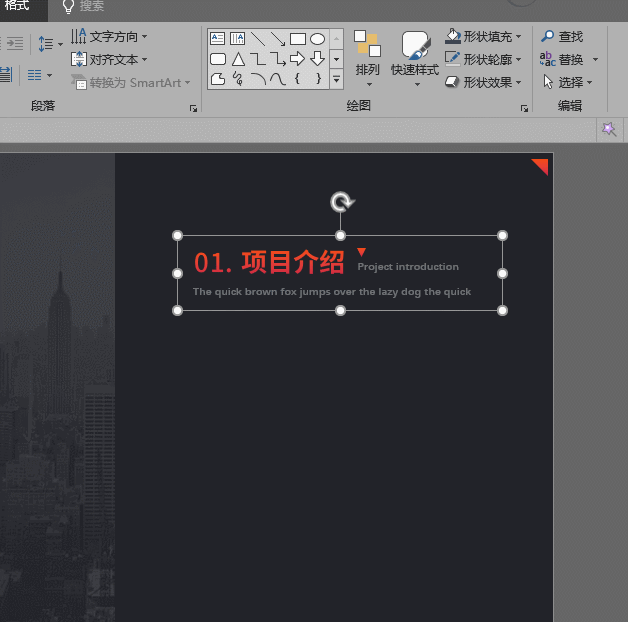Increase the paragraph indent level

[15, 43]
